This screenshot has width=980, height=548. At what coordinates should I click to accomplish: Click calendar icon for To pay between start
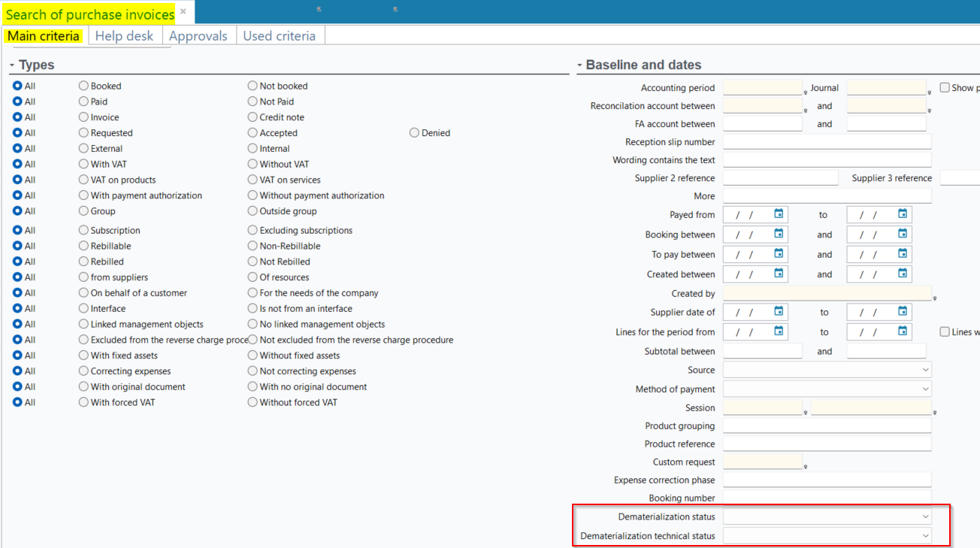[779, 254]
